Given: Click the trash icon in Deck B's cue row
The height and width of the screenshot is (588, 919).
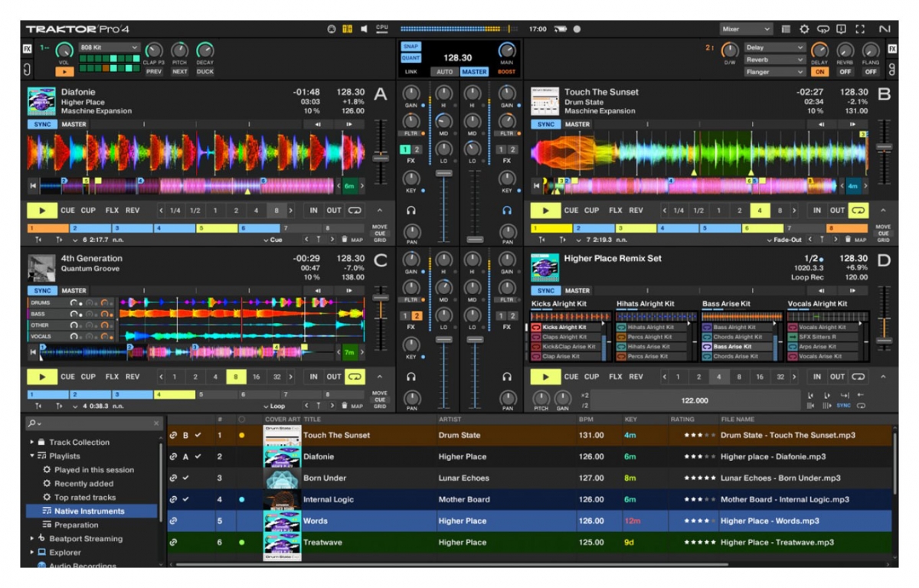Looking at the screenshot, I should click(x=848, y=240).
